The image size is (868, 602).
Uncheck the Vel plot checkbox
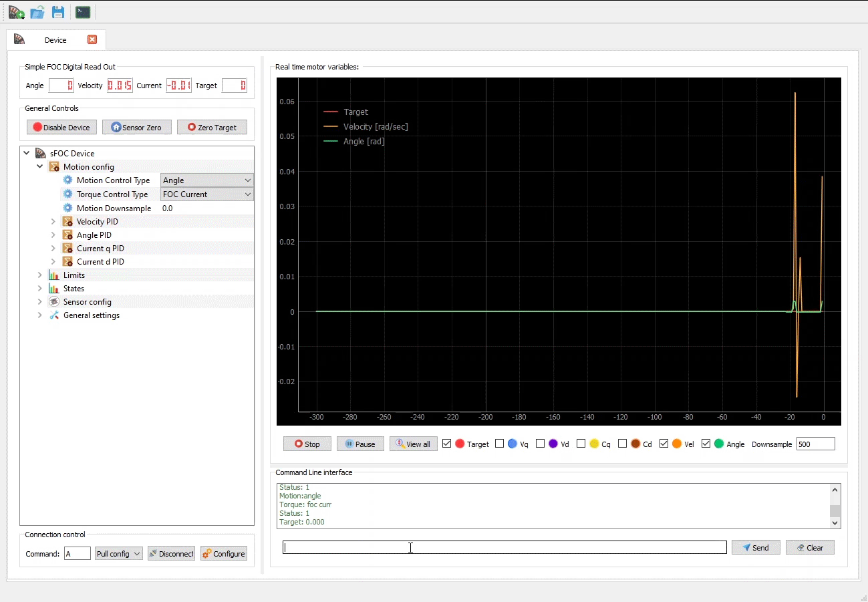[x=664, y=444]
